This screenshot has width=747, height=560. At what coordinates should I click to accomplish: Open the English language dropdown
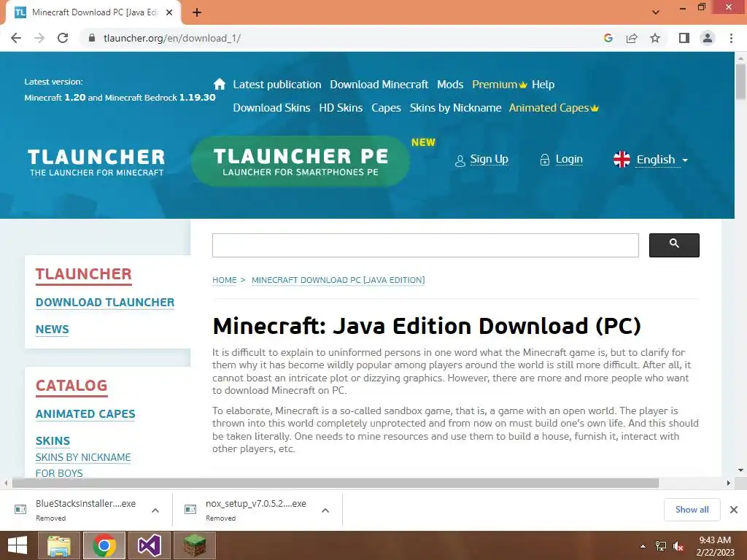[662, 160]
